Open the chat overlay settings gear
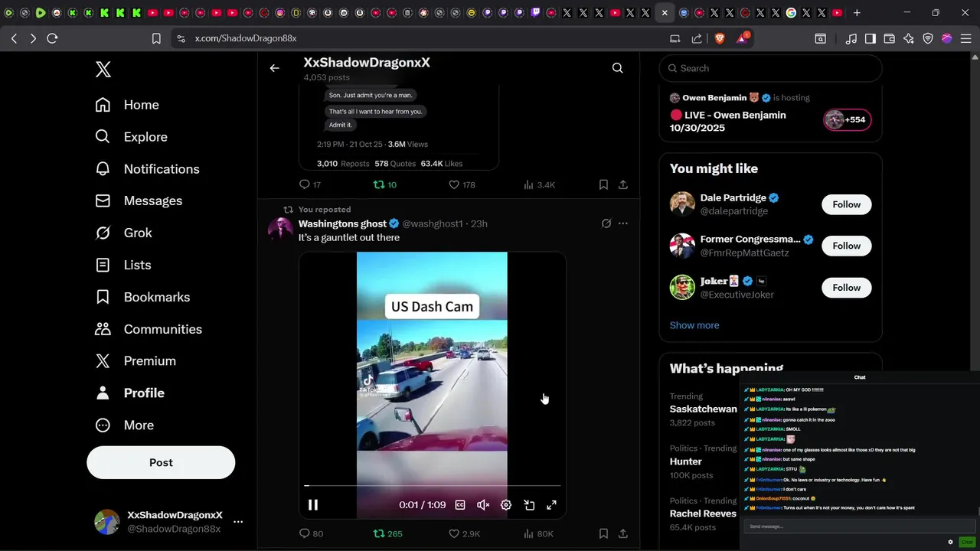This screenshot has width=980, height=551. (951, 542)
